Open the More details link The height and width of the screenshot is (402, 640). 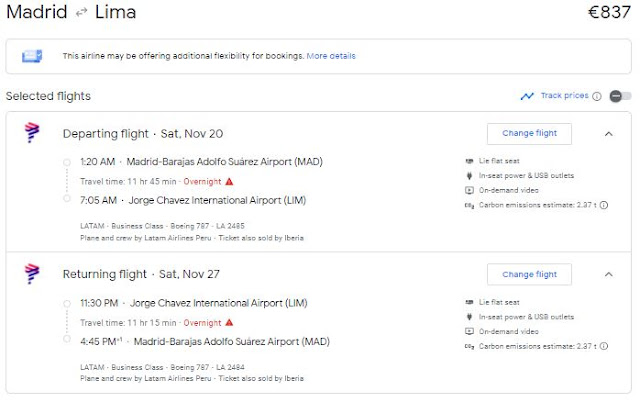(331, 56)
